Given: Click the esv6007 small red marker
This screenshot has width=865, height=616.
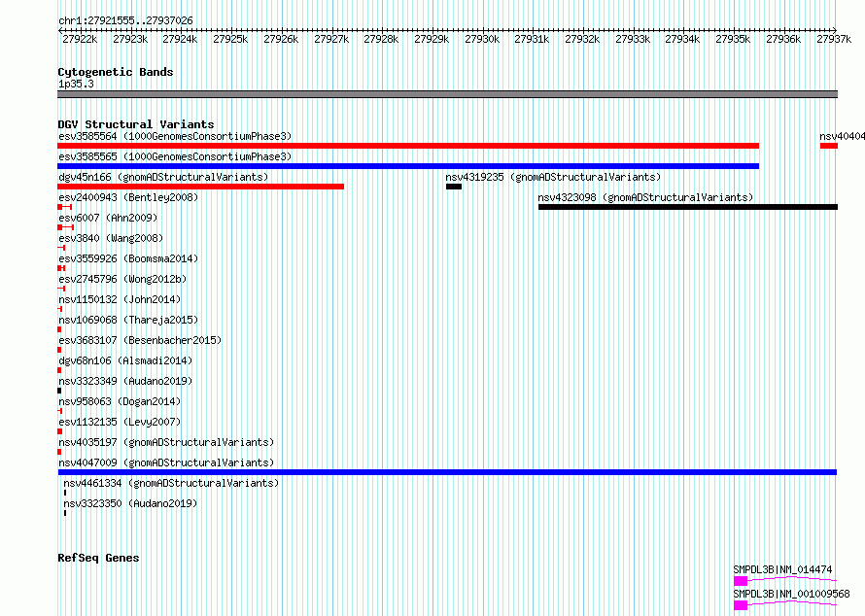Looking at the screenshot, I should [x=66, y=227].
